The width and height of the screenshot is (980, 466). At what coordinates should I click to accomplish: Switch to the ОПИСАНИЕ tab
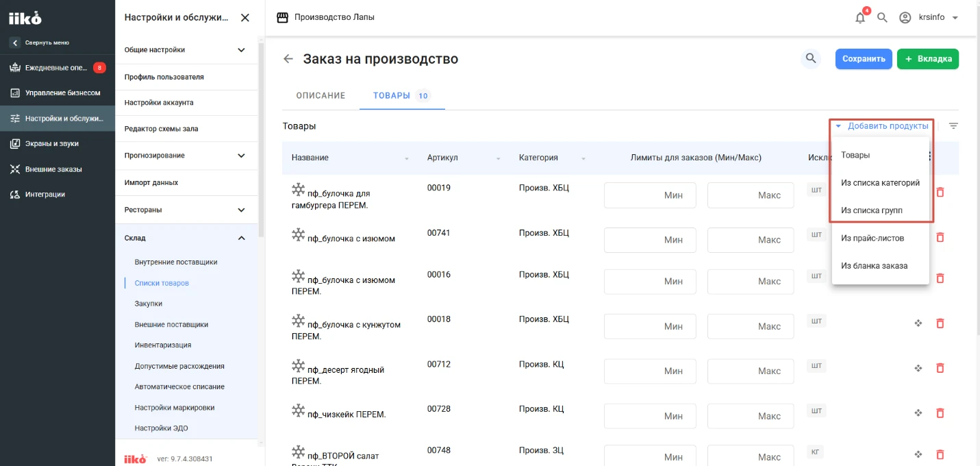point(321,96)
